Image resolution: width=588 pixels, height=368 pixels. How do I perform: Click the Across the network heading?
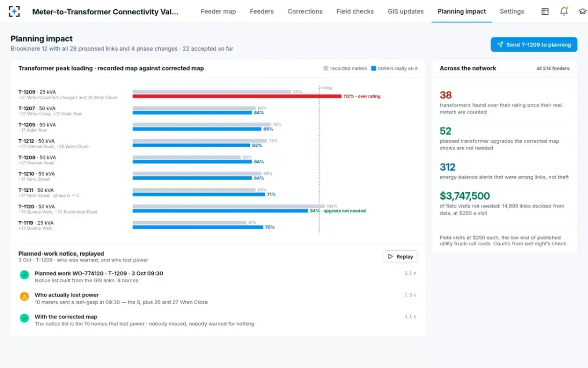[x=468, y=68]
